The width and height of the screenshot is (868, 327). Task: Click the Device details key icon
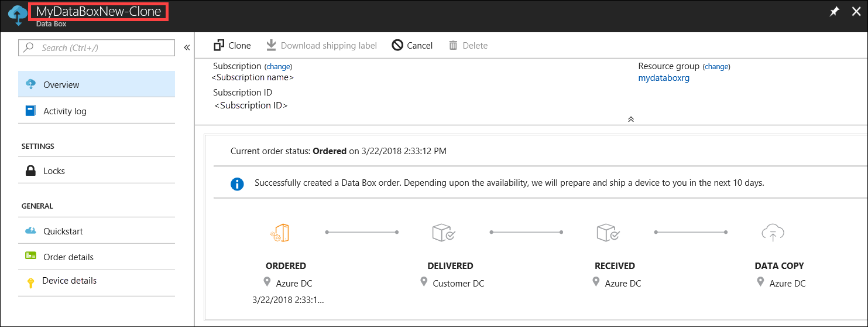[31, 282]
